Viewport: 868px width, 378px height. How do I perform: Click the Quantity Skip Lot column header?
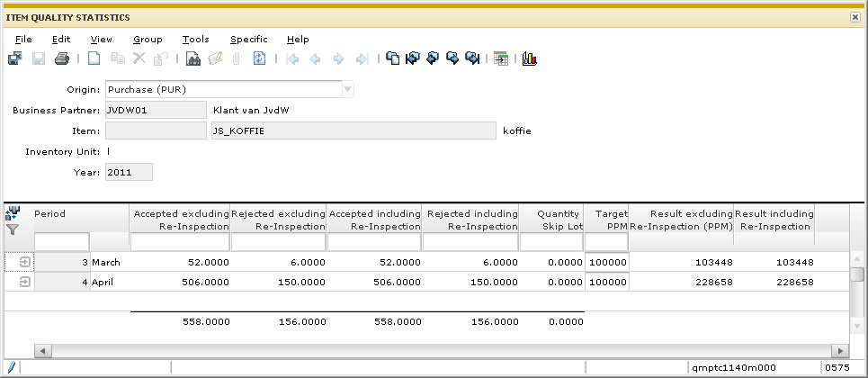[x=551, y=220]
